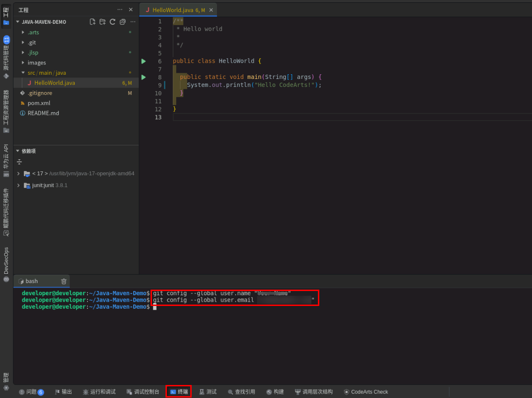Collapse the src/main/java folder
This screenshot has width=532, height=398.
pos(45,72)
